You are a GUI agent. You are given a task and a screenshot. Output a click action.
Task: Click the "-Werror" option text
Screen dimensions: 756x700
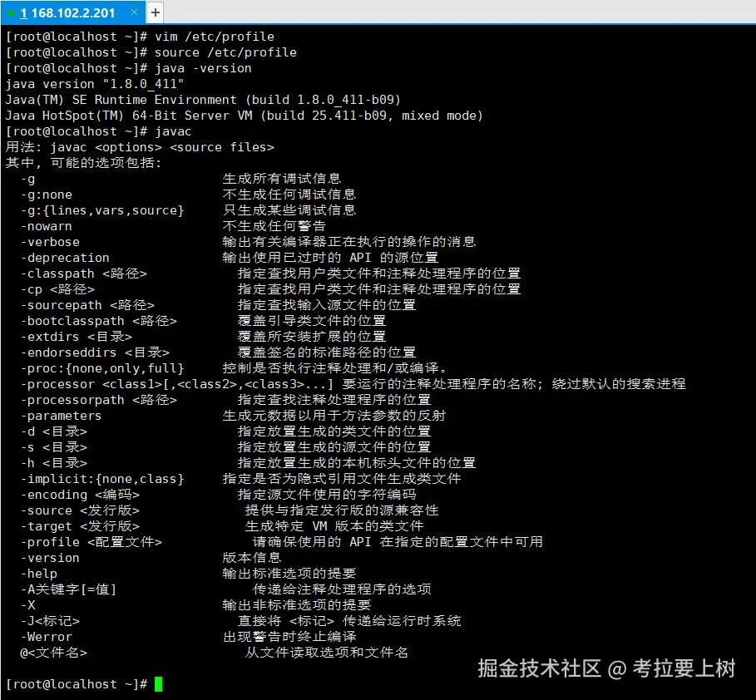pyautogui.click(x=47, y=636)
